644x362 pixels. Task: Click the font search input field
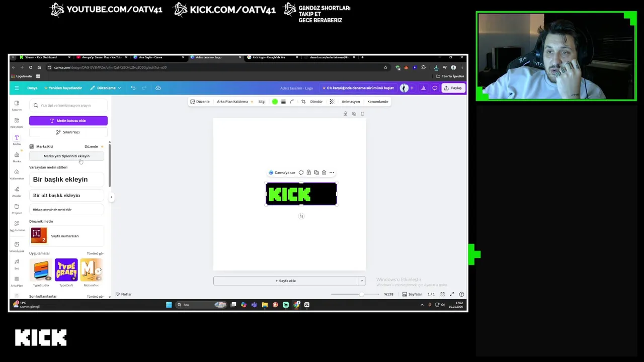[68, 106]
